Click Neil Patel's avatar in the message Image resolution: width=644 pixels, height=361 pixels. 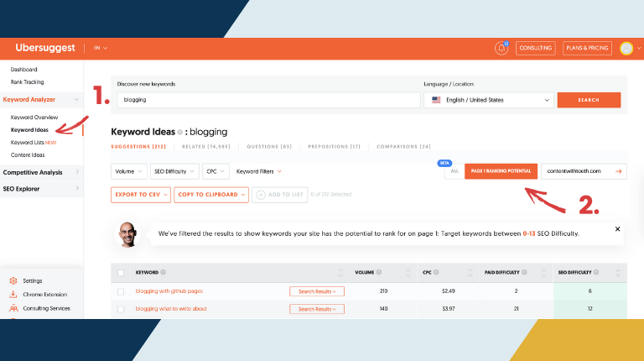pyautogui.click(x=127, y=234)
